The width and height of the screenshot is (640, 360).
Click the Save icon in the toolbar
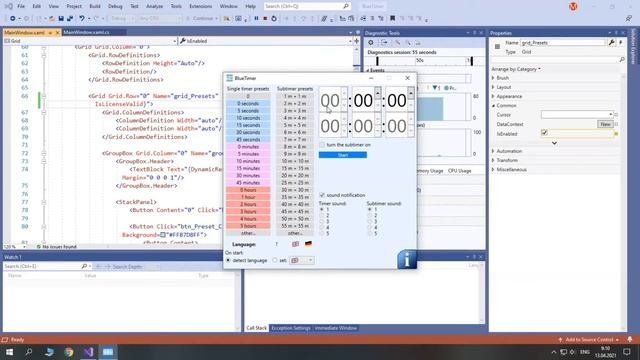coord(61,18)
